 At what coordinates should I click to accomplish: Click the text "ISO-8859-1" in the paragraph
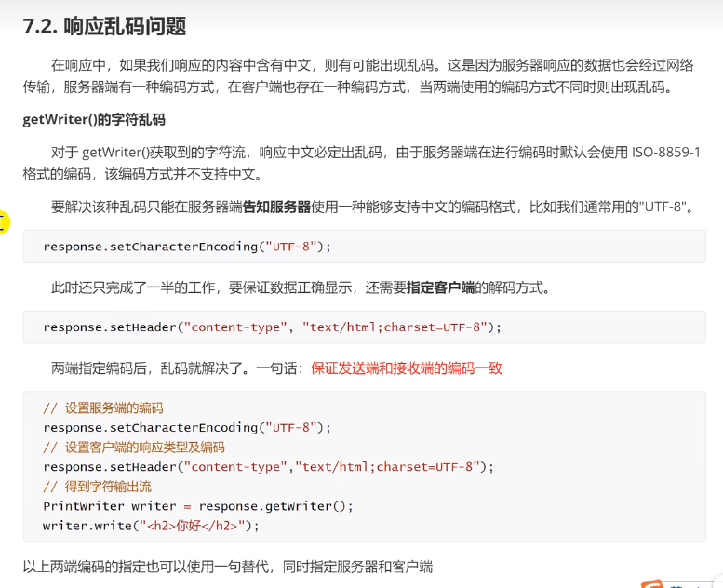(x=666, y=152)
